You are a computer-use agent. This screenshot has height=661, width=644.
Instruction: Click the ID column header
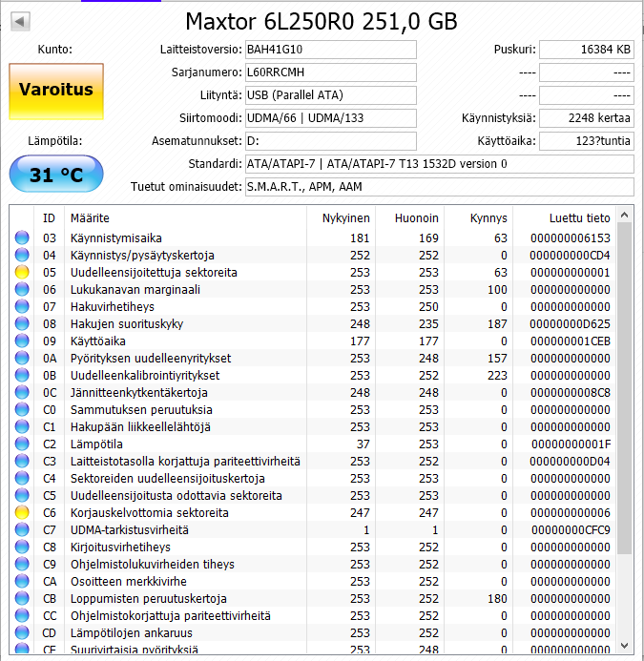(x=49, y=217)
